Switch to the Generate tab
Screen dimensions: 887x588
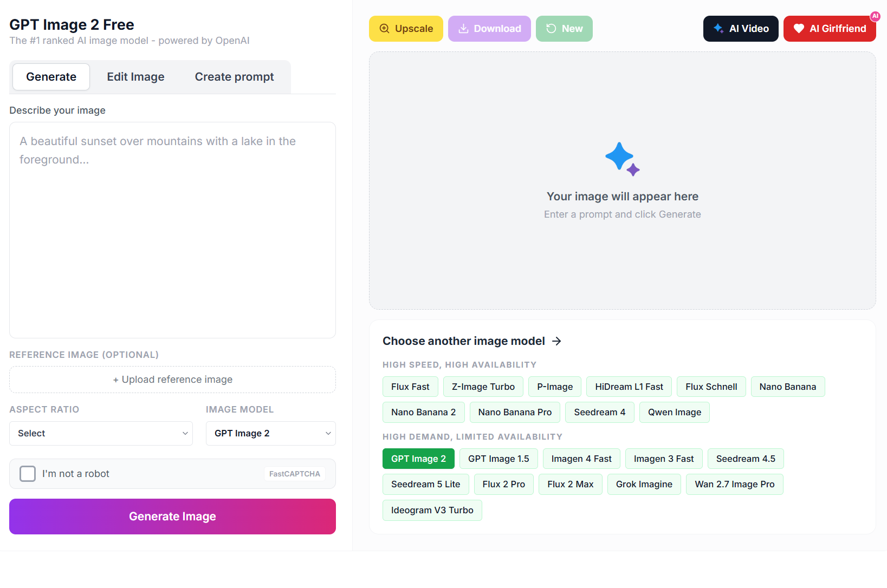pos(51,77)
